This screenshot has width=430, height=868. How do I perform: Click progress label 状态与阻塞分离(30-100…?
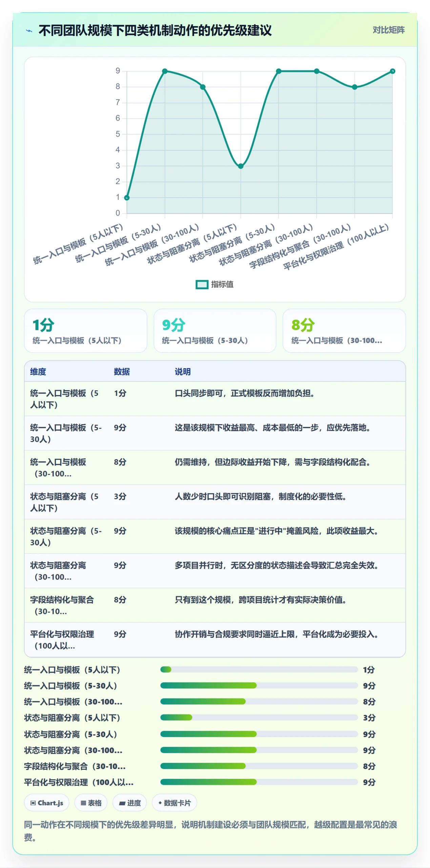tap(73, 750)
